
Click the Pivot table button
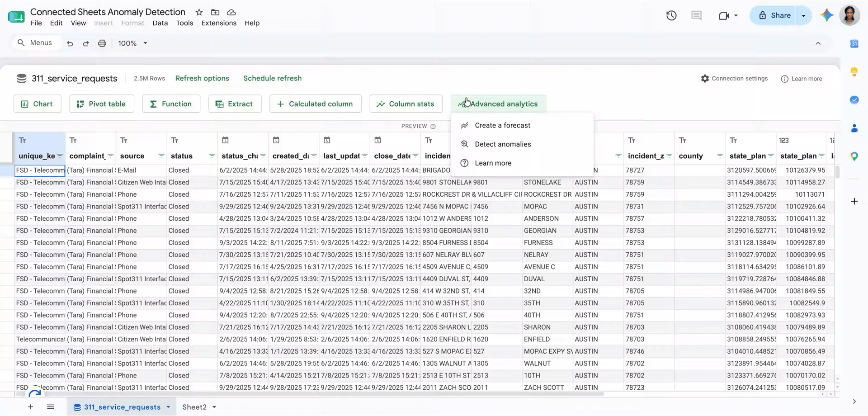click(102, 104)
